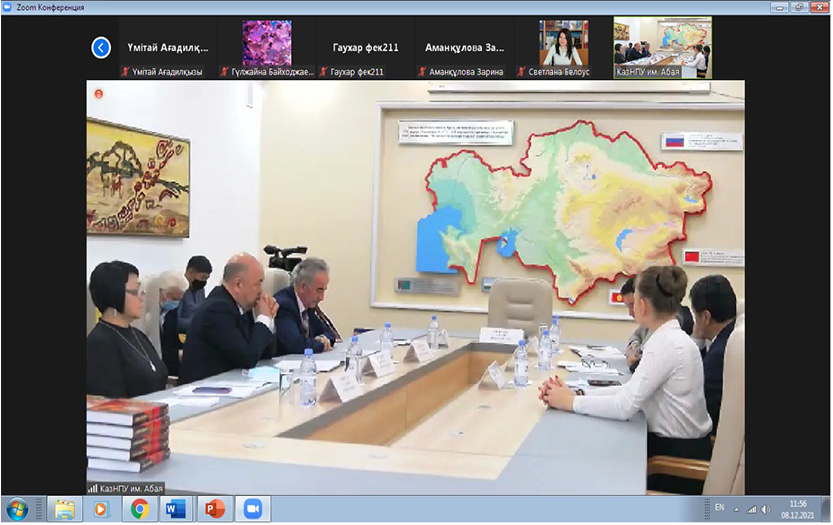Launch Windows Media Player from taskbar
This screenshot has height=525, width=833.
[x=101, y=509]
